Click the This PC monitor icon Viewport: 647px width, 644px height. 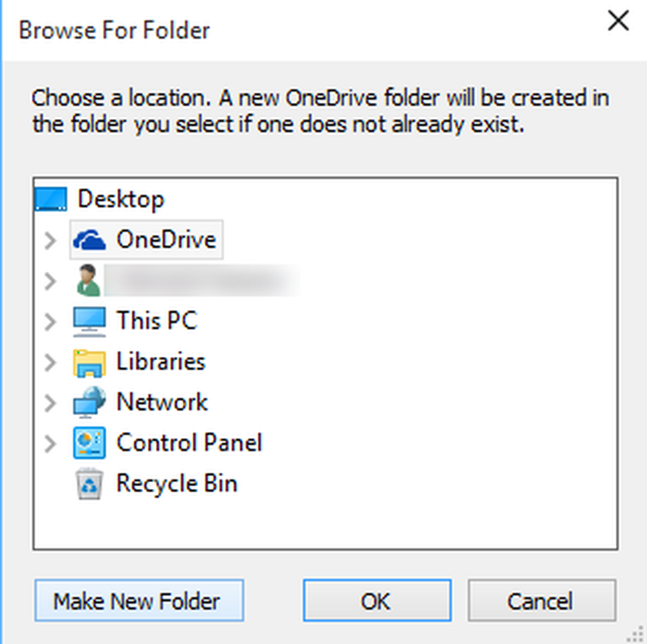click(x=89, y=321)
